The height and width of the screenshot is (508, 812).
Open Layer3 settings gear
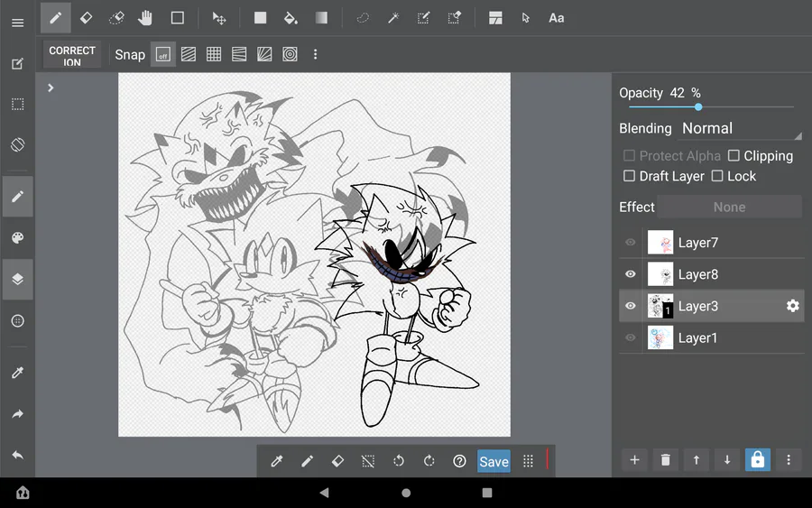pos(792,306)
